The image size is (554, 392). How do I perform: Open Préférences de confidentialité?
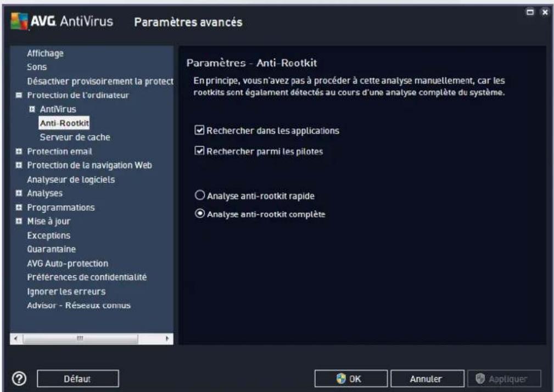click(x=87, y=277)
